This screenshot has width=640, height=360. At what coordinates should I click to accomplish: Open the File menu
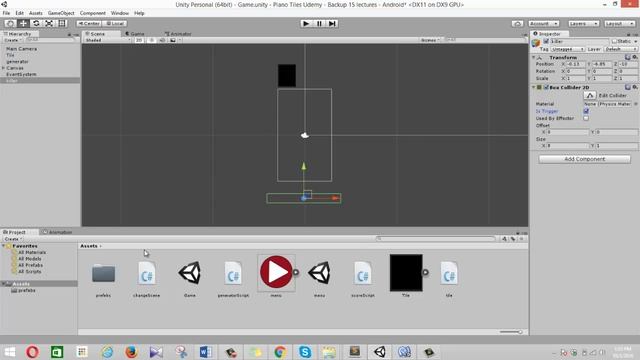pyautogui.click(x=7, y=13)
